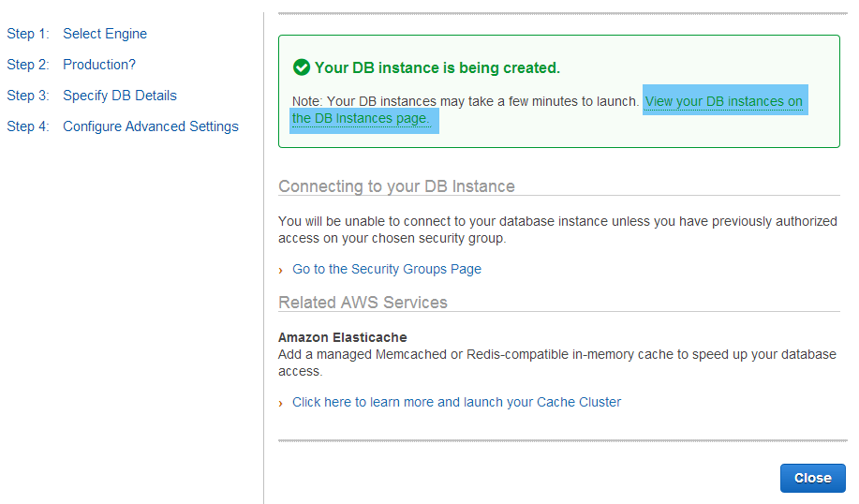Click the green success checkmark icon
The image size is (859, 504).
coord(302,67)
